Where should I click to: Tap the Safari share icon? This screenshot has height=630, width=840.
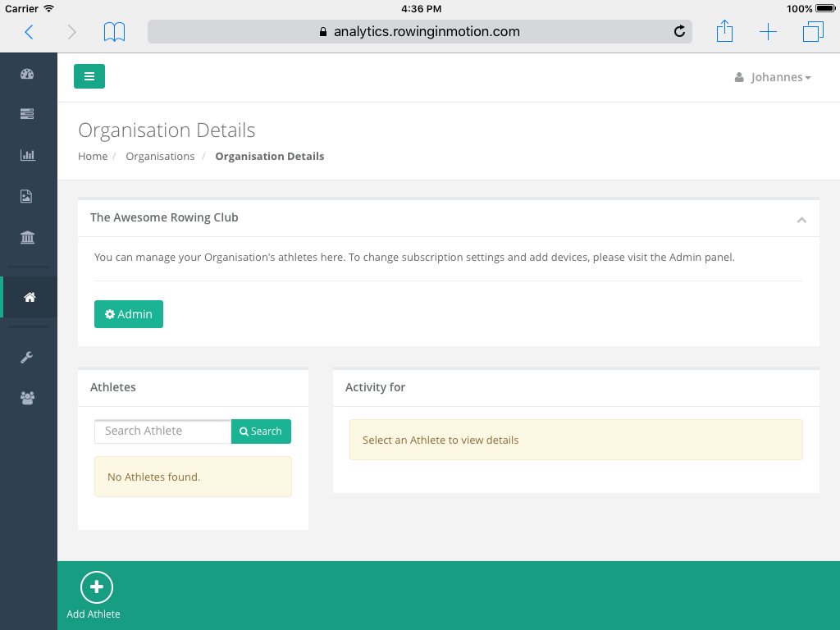[724, 32]
